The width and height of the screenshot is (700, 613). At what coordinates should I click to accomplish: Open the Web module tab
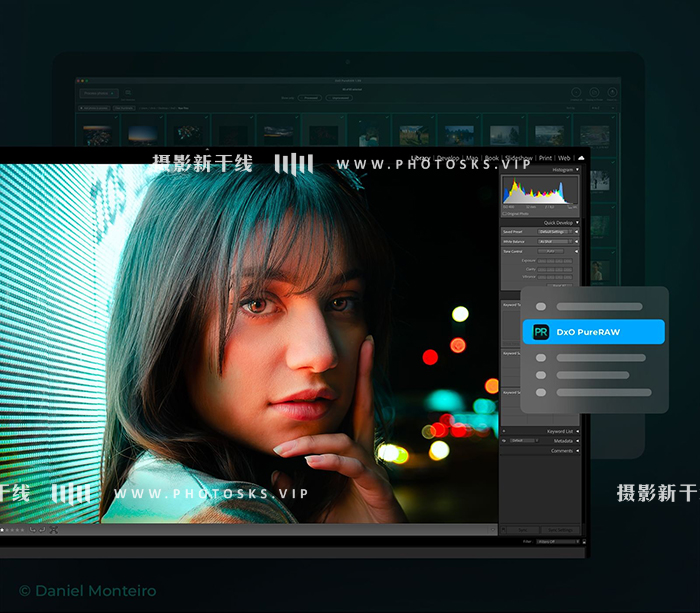[x=564, y=158]
